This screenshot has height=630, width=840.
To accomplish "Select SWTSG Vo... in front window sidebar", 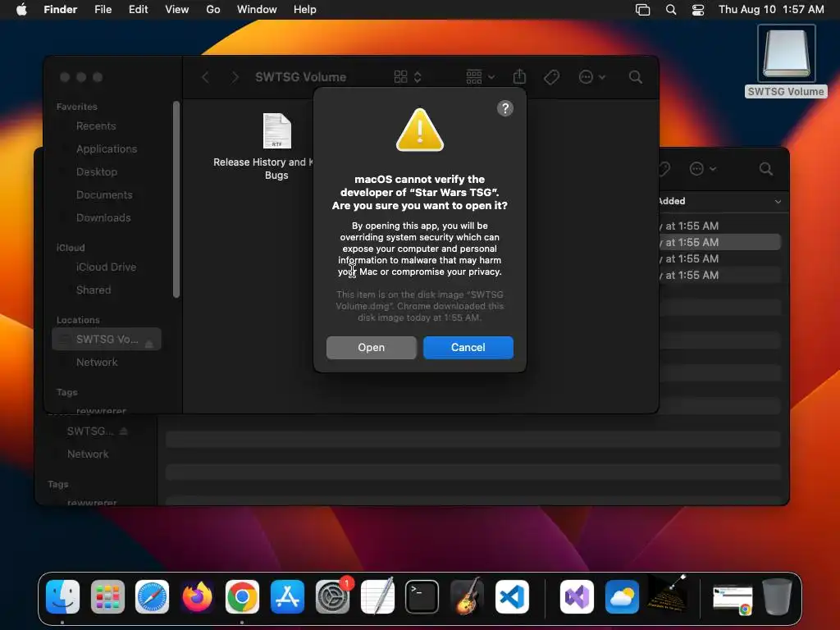I will tap(107, 339).
